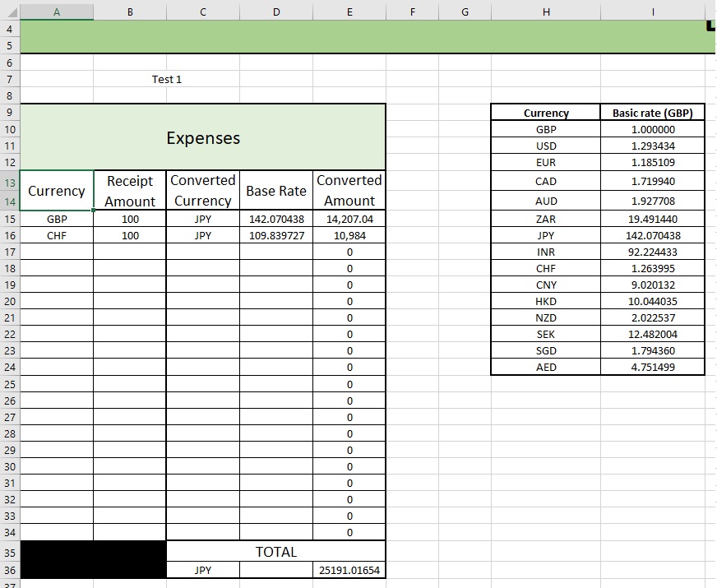Click the JPY cell in total row 36
Screen dimensions: 717x588
(x=203, y=570)
